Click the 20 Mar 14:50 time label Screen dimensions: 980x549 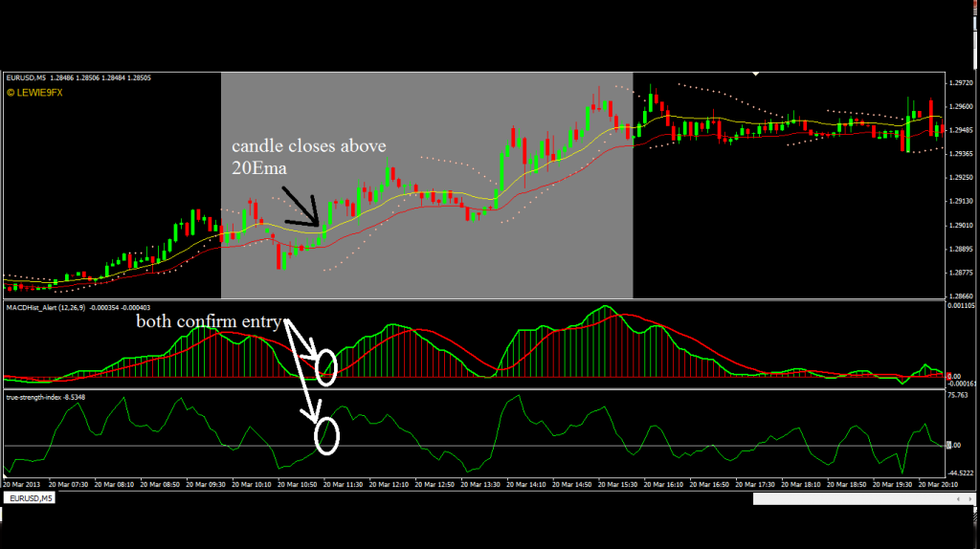(572, 484)
